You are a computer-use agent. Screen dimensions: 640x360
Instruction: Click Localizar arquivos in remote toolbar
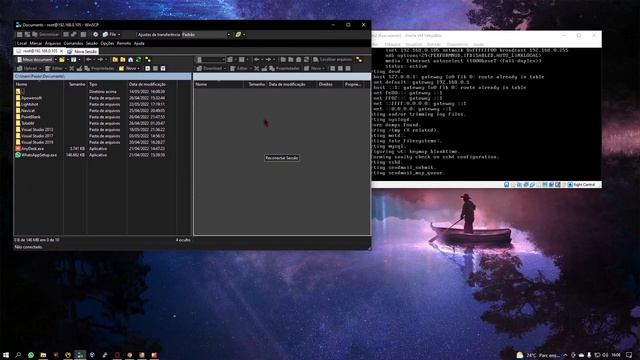tap(333, 60)
